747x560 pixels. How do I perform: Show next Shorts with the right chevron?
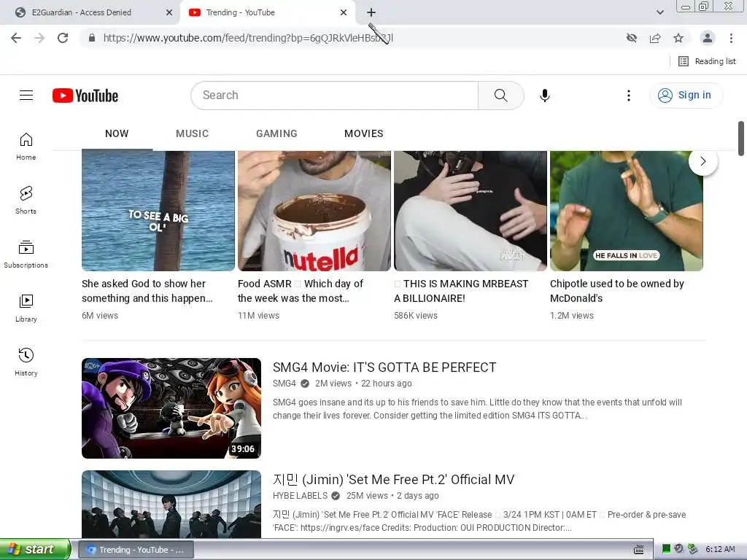coord(703,161)
